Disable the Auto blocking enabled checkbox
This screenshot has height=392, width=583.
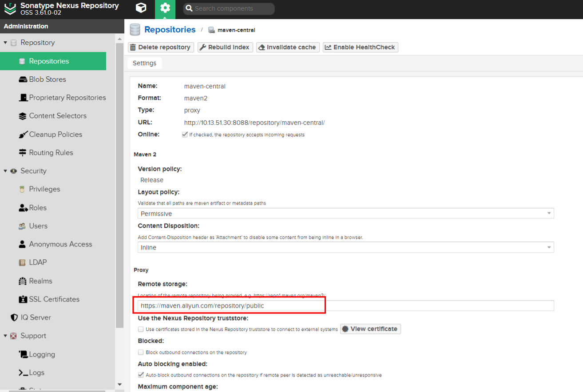coord(141,375)
